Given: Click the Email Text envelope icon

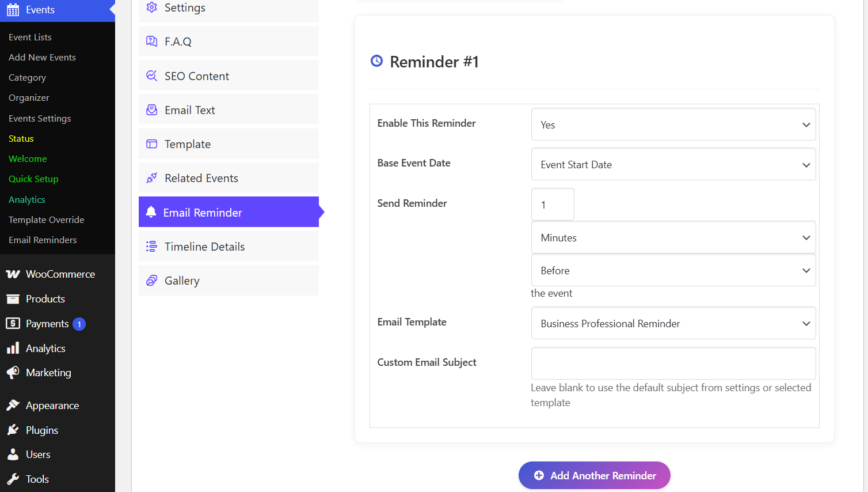Looking at the screenshot, I should click(151, 110).
